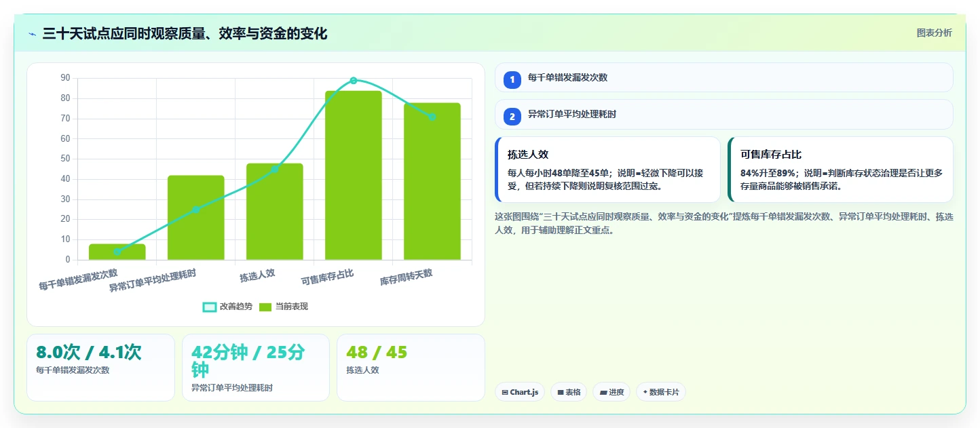Select the 异常订单平均处理耗时 list item
The image size is (980, 428).
(724, 114)
